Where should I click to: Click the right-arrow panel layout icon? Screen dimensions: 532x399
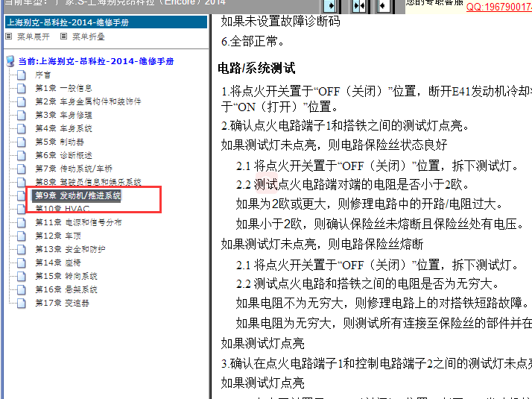tap(330, 6)
